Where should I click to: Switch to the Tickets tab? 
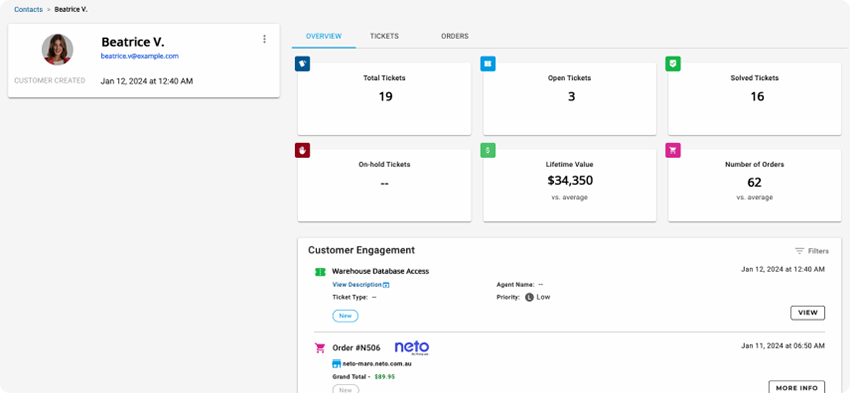coord(384,36)
